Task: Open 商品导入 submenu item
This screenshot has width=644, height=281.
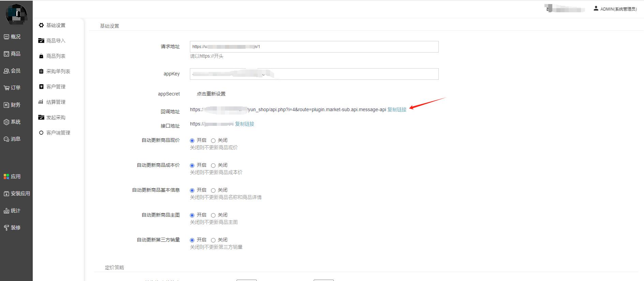Action: coord(56,41)
